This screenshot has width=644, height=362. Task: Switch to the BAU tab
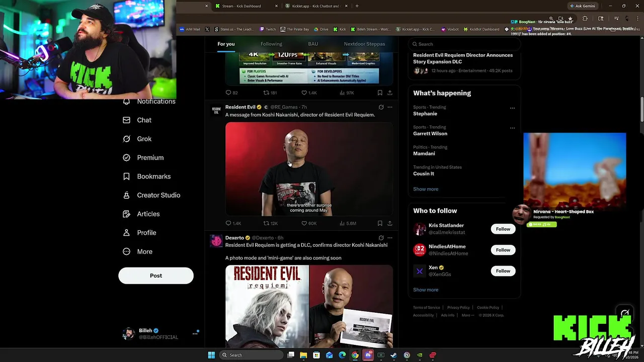[x=313, y=44]
